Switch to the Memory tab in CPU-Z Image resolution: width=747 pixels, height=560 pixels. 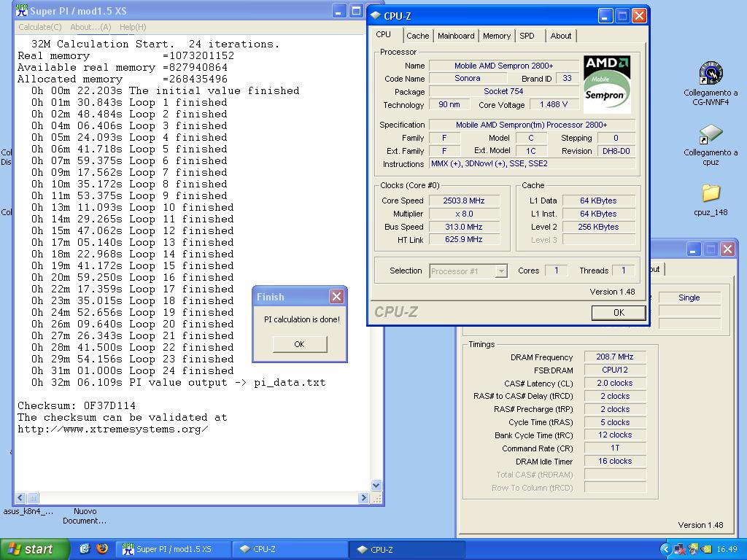(x=496, y=36)
